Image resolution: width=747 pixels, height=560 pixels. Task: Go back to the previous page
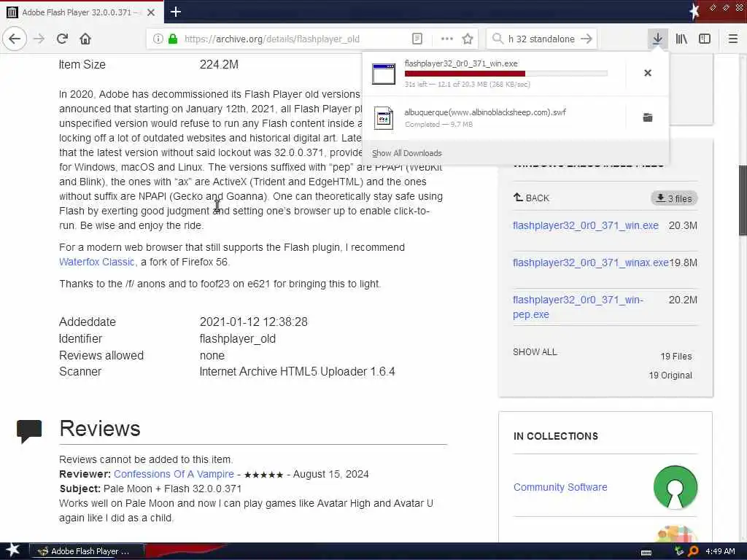(15, 39)
